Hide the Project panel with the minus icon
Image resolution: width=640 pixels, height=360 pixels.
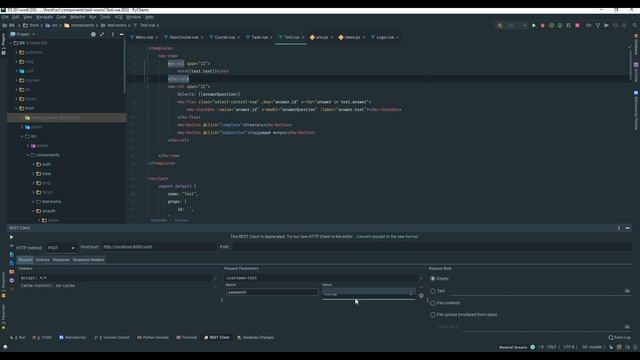tap(122, 34)
